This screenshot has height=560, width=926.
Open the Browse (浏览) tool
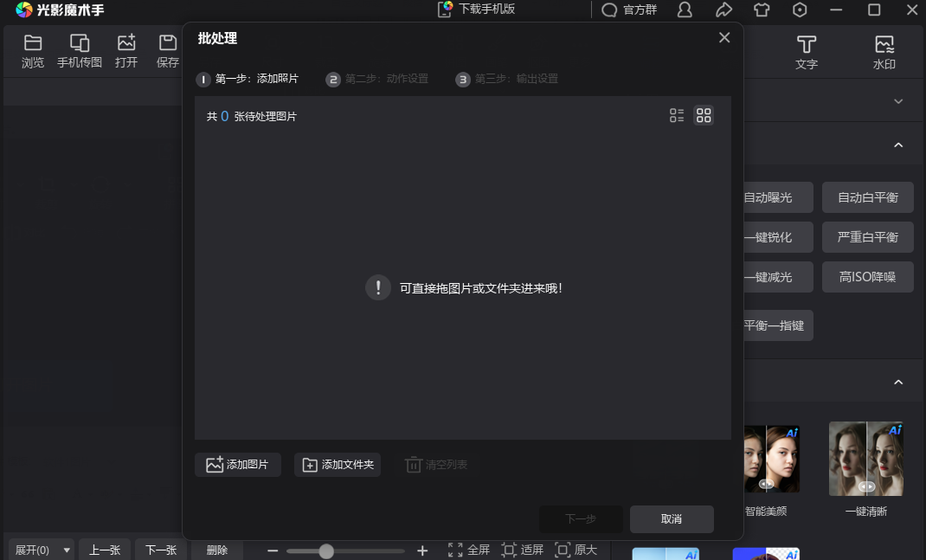[33, 51]
